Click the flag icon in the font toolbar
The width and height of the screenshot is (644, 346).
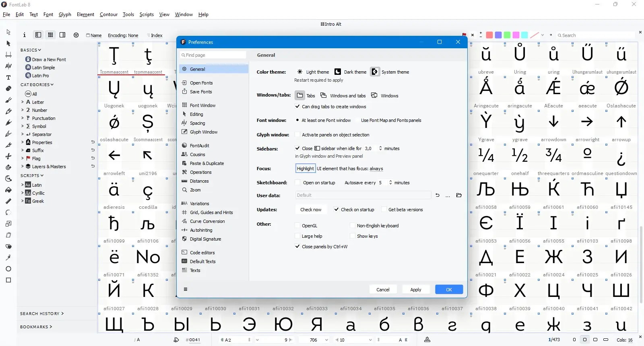(x=464, y=35)
